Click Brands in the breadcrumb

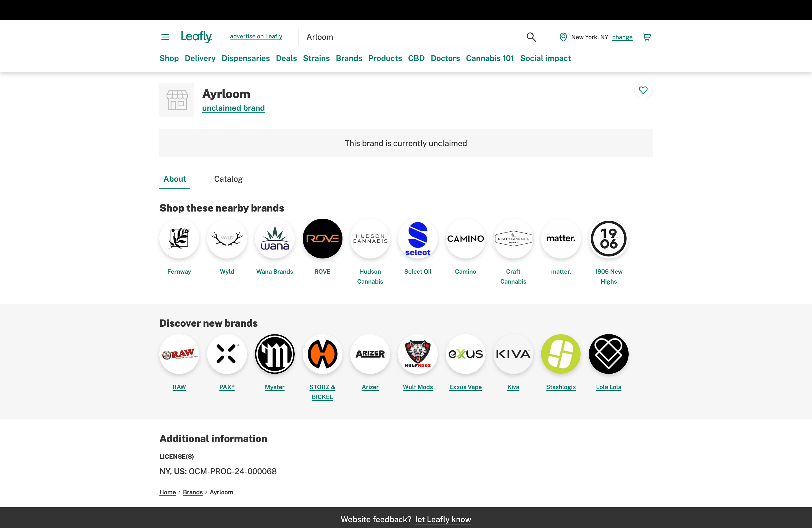[193, 492]
